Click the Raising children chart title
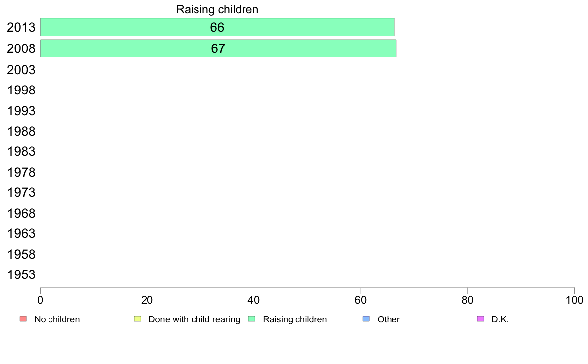 coord(217,9)
